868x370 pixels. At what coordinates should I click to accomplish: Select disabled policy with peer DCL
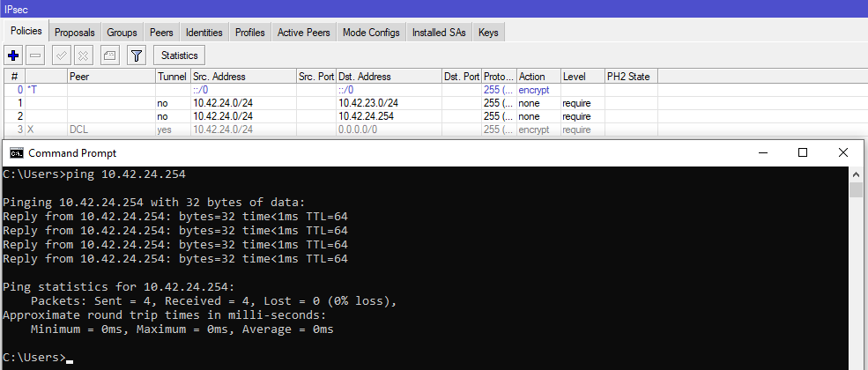(331, 130)
